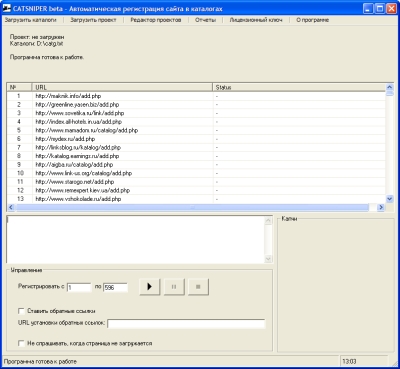Image resolution: width=400 pixels, height=369 pixels.
Task: Click the URL table's scroll up arrow
Action: (389, 87)
